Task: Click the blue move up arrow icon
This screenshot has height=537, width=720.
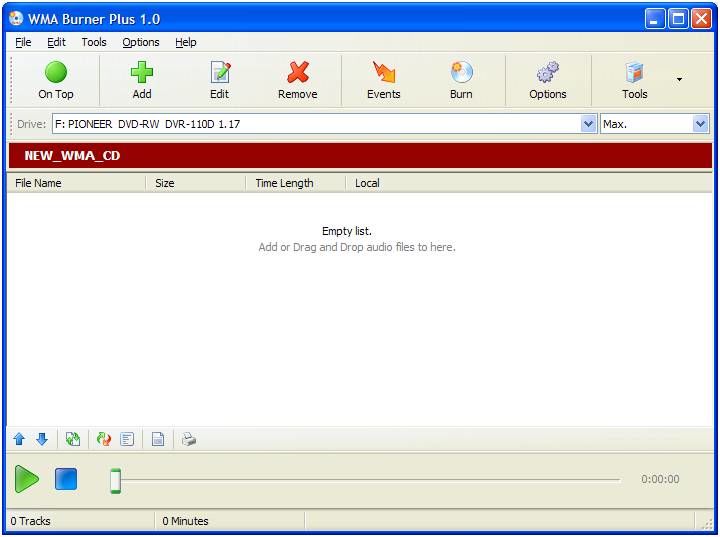Action: [19, 440]
